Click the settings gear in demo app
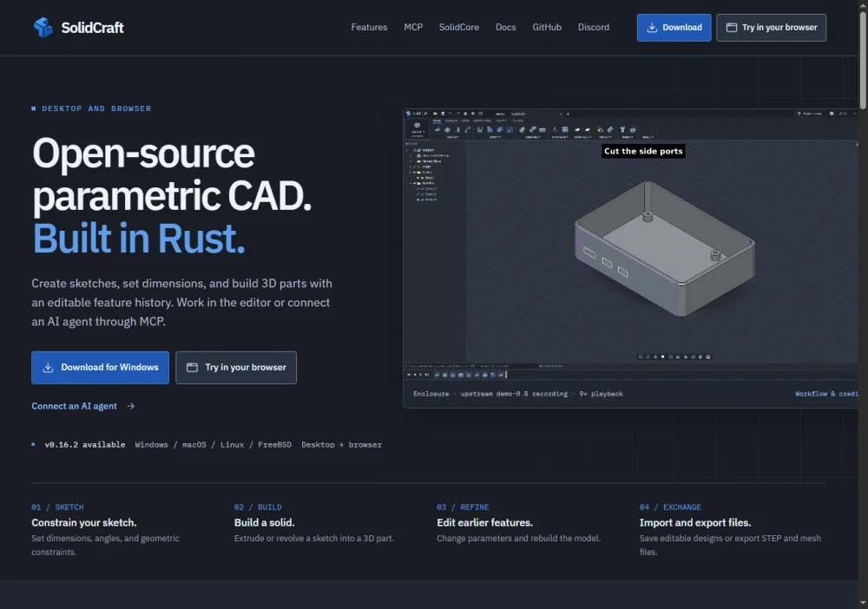868x609 pixels. tap(832, 114)
